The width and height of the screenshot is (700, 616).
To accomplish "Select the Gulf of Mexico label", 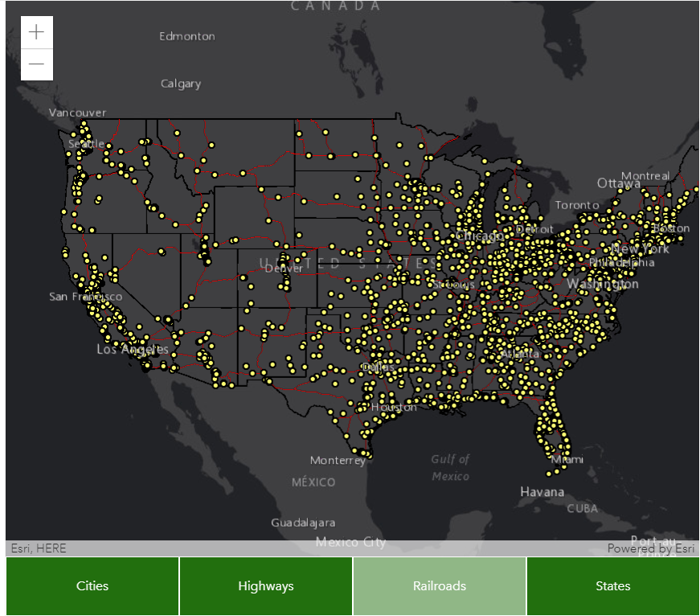I will [450, 468].
